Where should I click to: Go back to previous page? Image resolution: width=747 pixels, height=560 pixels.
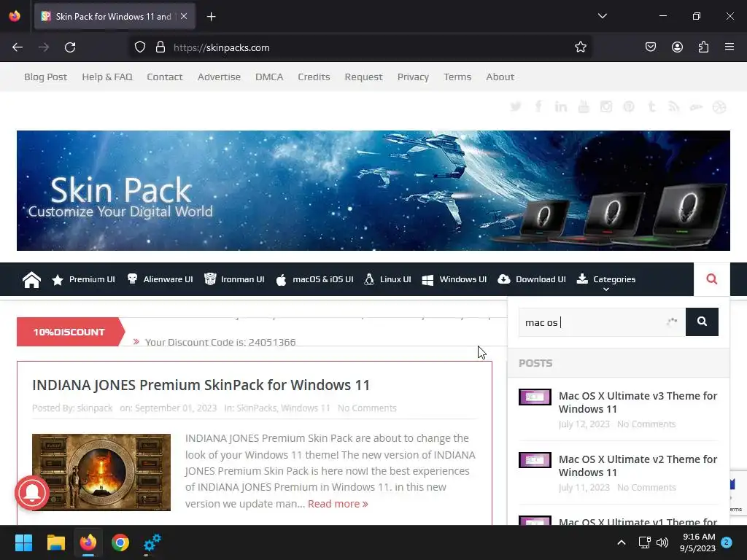coord(18,47)
